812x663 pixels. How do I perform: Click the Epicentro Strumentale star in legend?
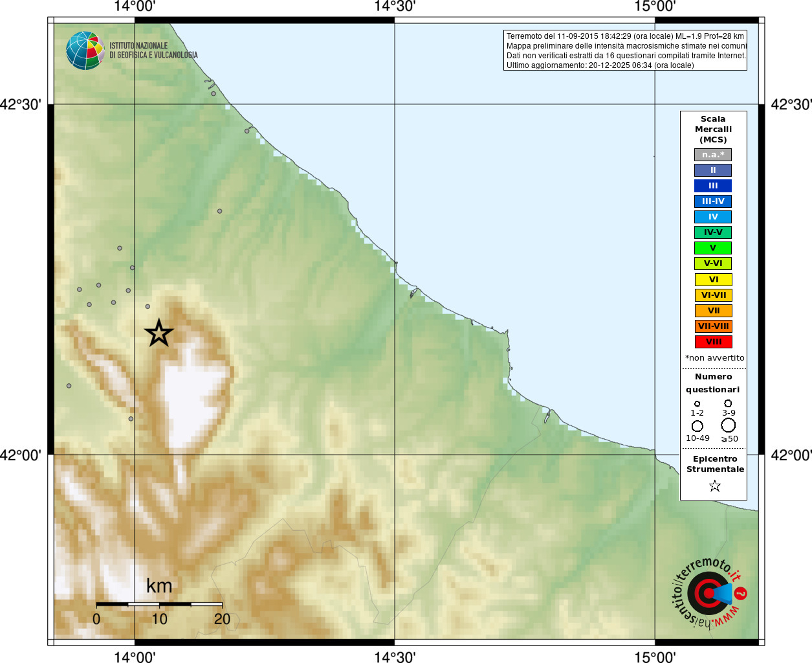(x=714, y=486)
